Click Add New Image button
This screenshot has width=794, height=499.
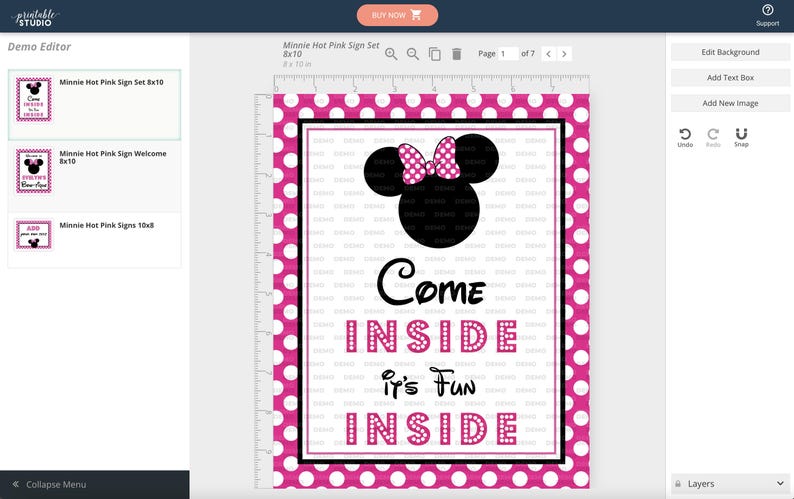tap(730, 103)
